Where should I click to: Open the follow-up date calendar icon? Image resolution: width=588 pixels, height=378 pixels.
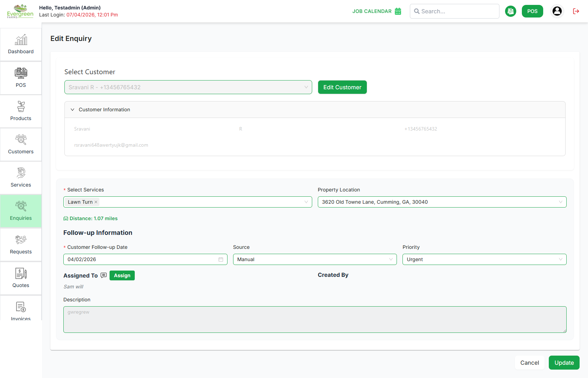tap(221, 259)
